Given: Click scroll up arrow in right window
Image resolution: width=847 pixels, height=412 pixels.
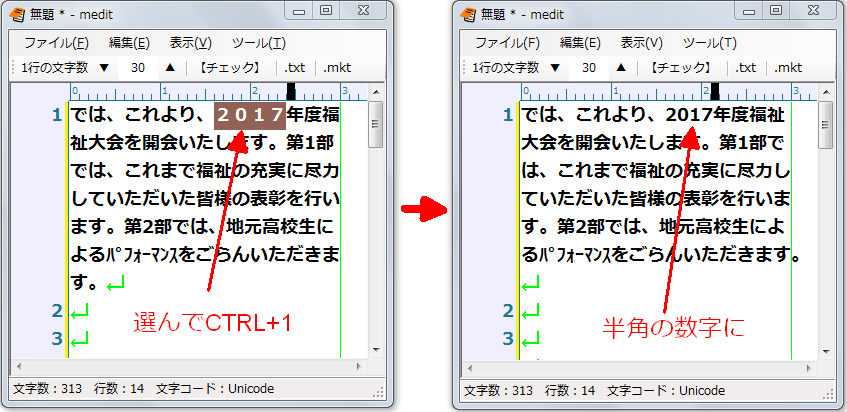Looking at the screenshot, I should pyautogui.click(x=827, y=91).
